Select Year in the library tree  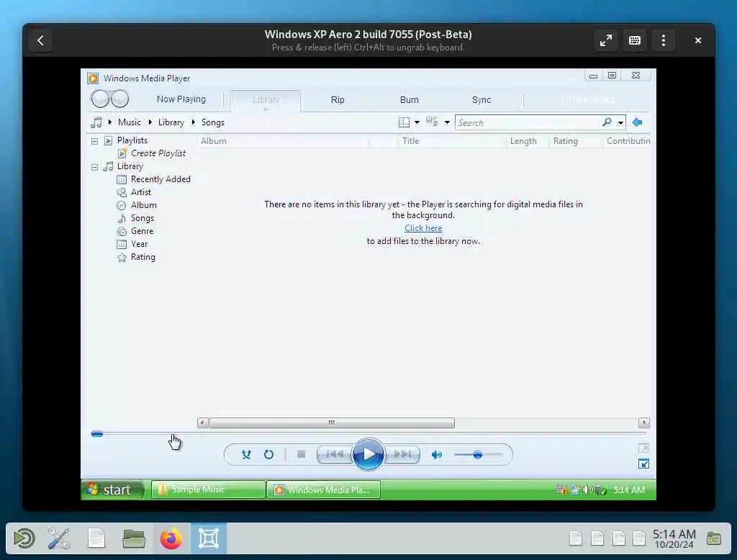(139, 244)
